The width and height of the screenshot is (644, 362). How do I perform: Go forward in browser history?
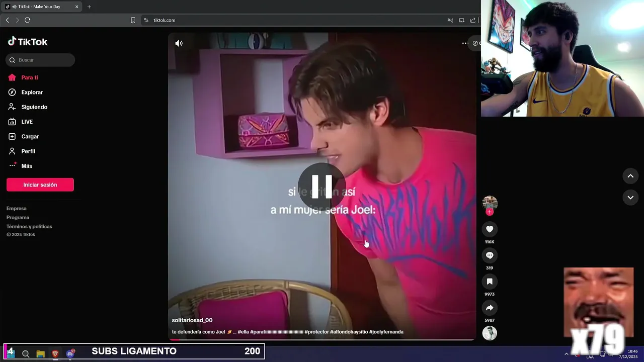[17, 20]
